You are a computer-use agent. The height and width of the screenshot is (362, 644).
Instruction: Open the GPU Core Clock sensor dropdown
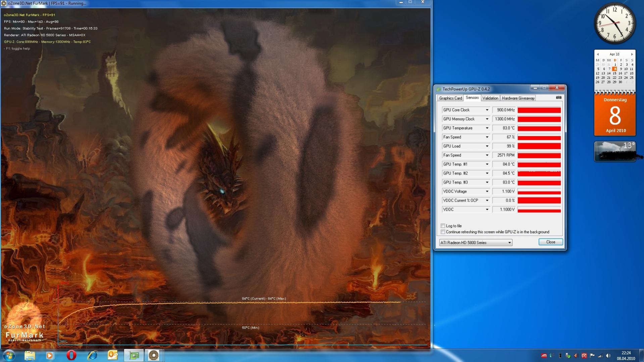487,110
